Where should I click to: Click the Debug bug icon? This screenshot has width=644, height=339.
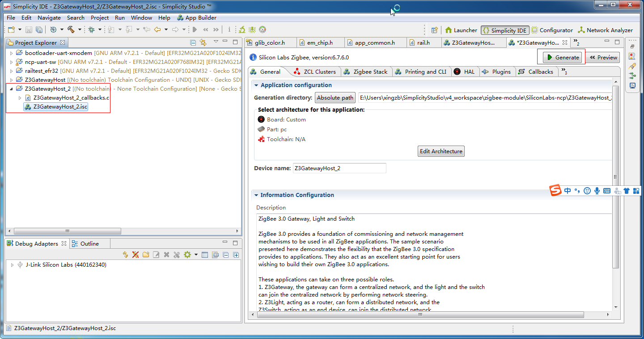[91, 30]
